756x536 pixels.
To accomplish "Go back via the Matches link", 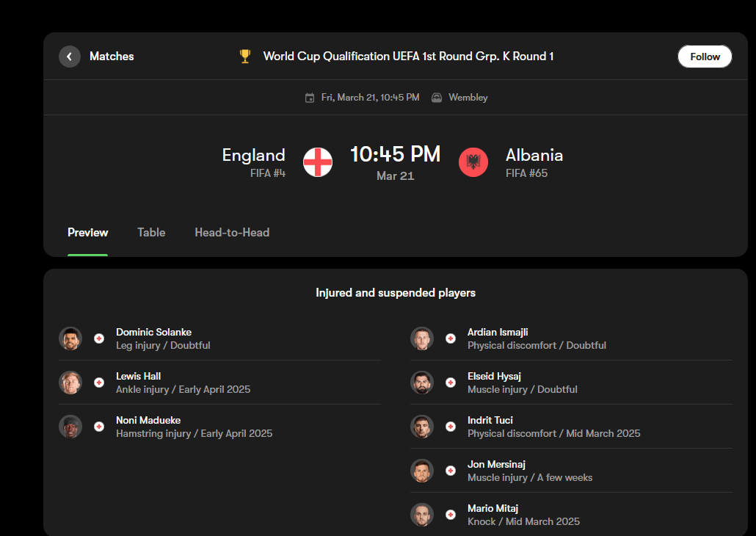I will point(112,57).
